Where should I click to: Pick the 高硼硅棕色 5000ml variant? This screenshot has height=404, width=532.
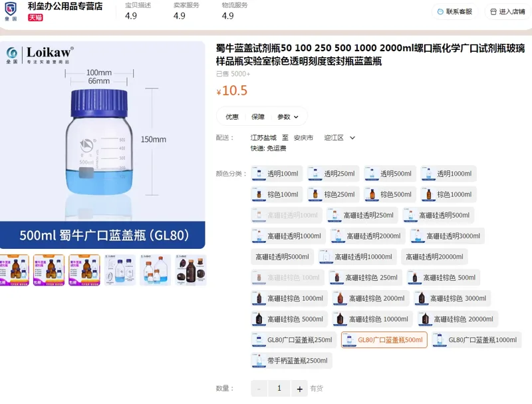(289, 319)
